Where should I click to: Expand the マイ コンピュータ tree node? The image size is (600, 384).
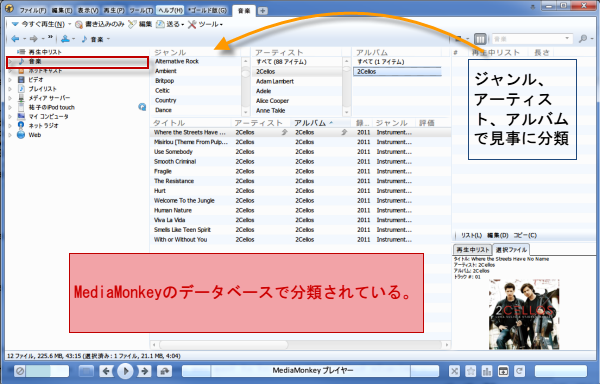[x=10, y=116]
